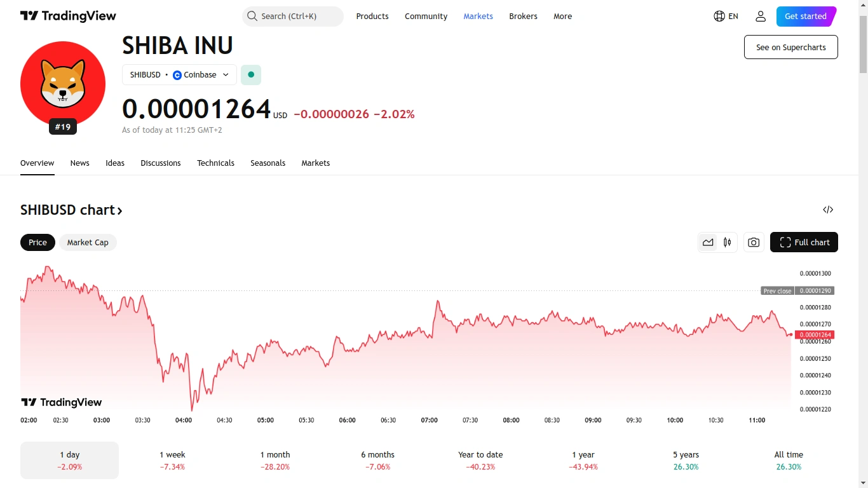Open the embed code icon
Image resolution: width=868 pixels, height=488 pixels.
[x=828, y=210]
